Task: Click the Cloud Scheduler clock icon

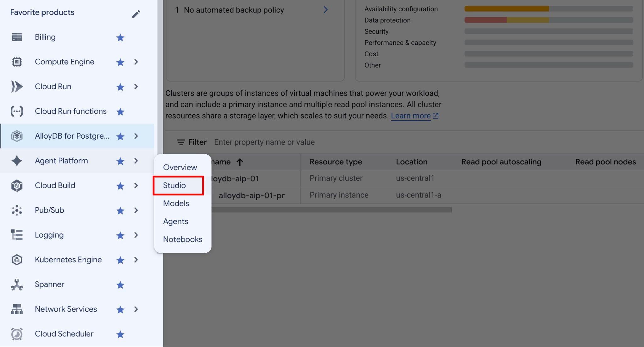Action: pos(17,334)
